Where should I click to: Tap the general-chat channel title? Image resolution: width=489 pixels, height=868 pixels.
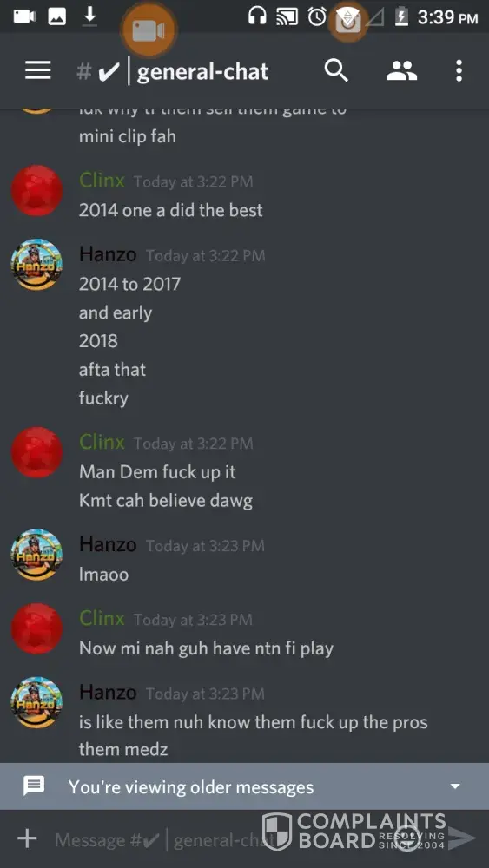(x=202, y=71)
